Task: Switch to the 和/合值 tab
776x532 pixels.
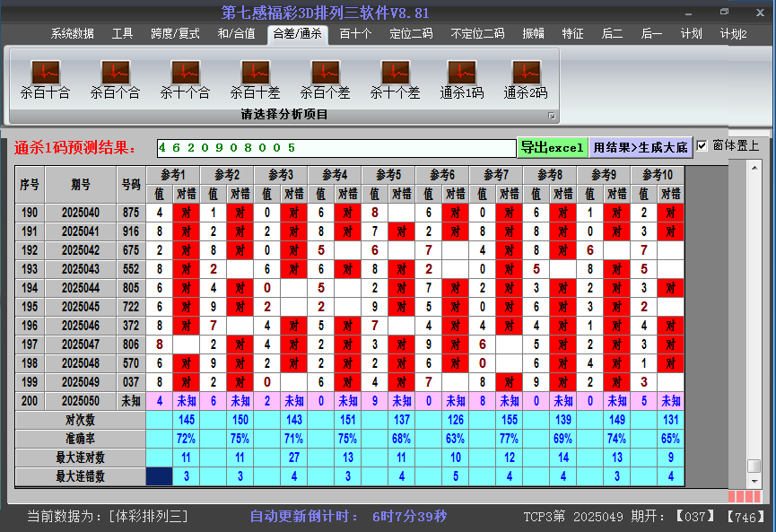Action: coord(237,34)
